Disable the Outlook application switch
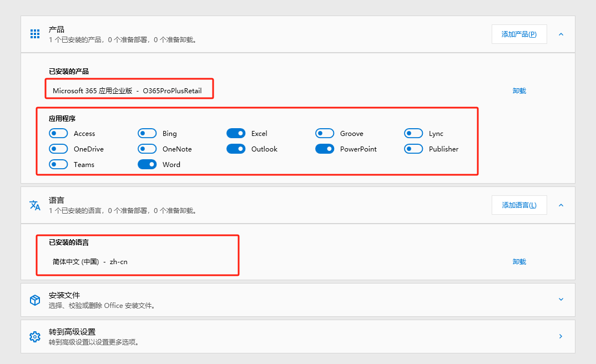The image size is (596, 364). pyautogui.click(x=236, y=149)
